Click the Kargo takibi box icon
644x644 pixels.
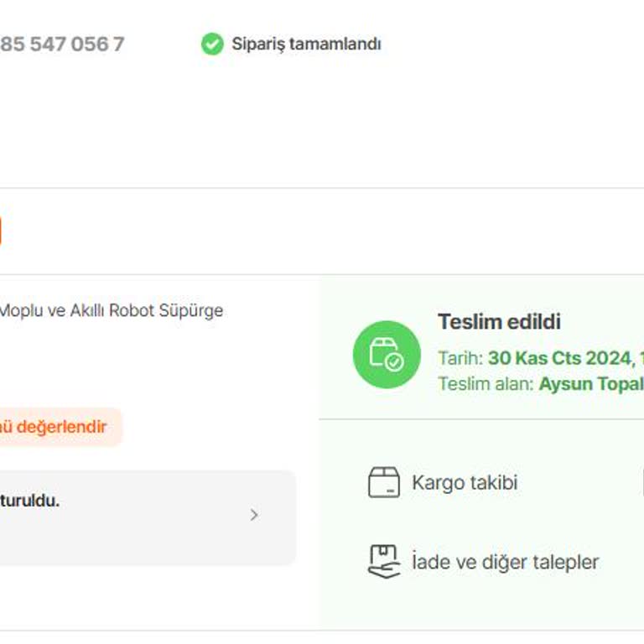[x=383, y=482]
